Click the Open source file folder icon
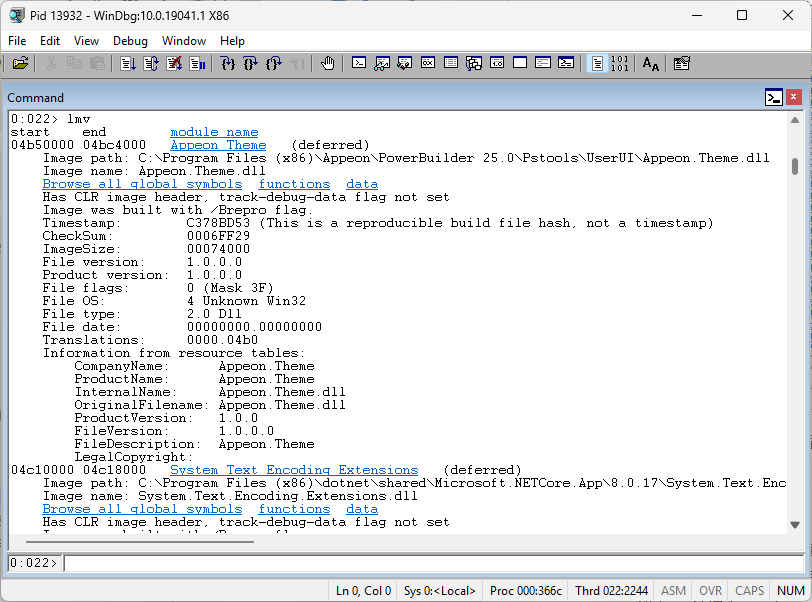This screenshot has height=602, width=812. click(x=20, y=63)
